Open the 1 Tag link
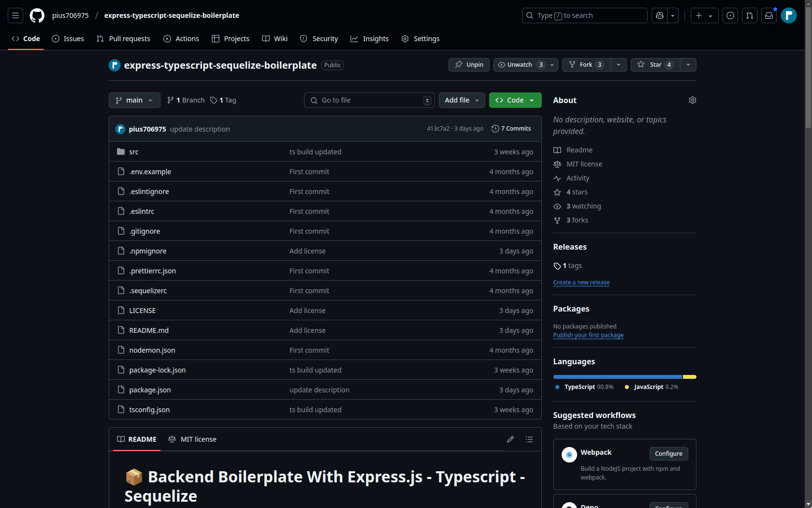Screen dimensions: 812x508 click(223, 100)
